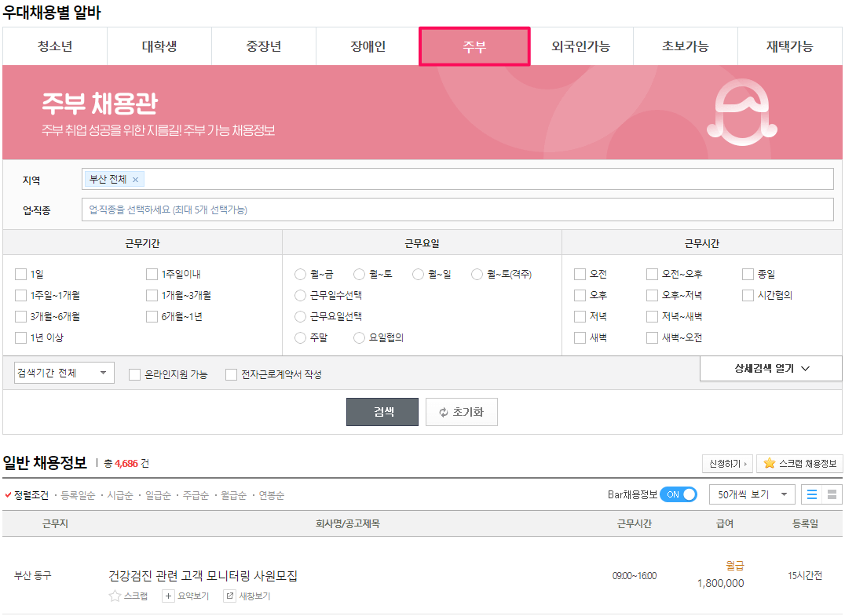Check the 1주일이내 work period option
Image resolution: width=845 pixels, height=616 pixels.
pos(152,273)
